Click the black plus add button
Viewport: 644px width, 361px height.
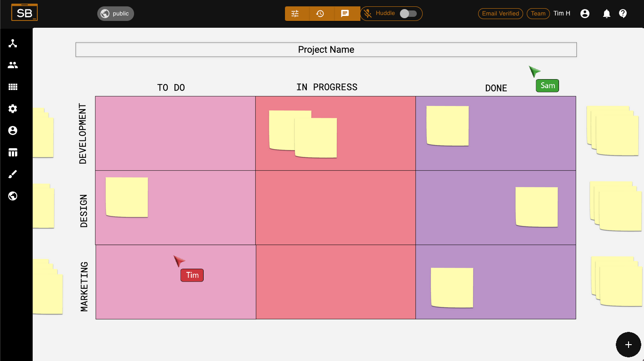(628, 345)
